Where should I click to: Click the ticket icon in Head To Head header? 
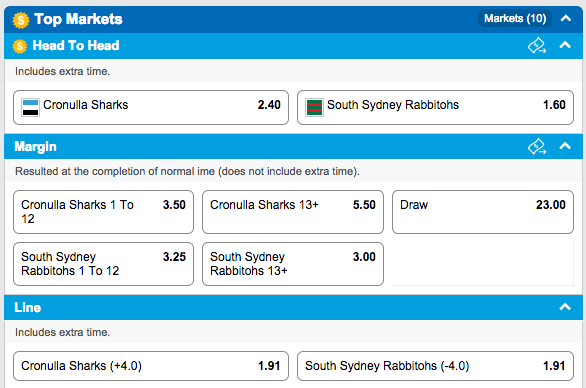(537, 46)
